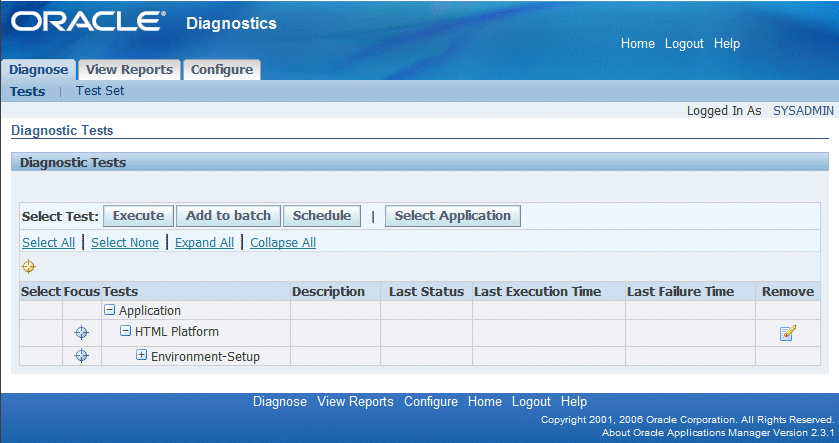The image size is (839, 443).
Task: Click Logout in the footer
Action: (x=531, y=402)
